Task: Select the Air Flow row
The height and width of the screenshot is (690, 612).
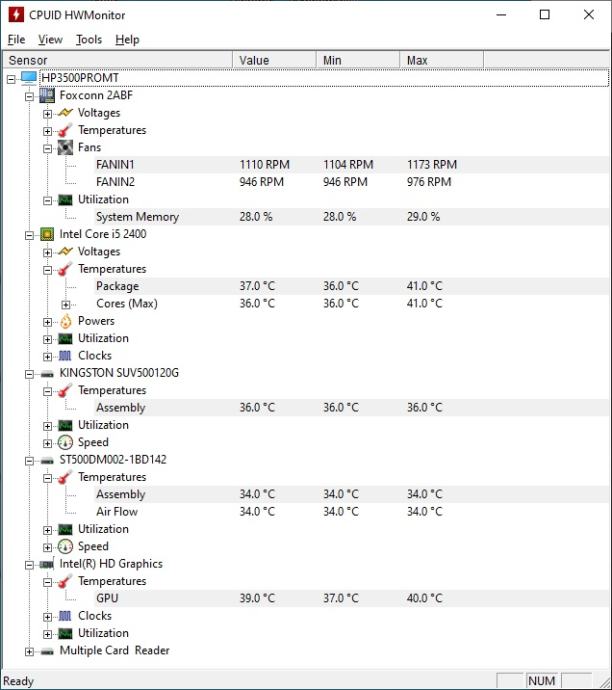Action: (x=352, y=512)
